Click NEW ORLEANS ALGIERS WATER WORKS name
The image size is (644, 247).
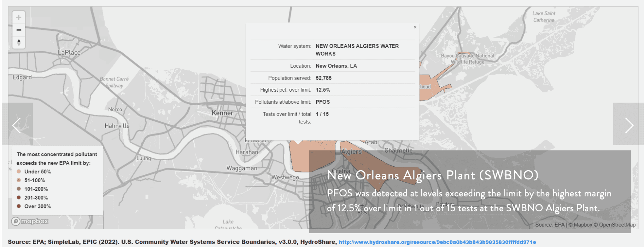[x=357, y=50]
